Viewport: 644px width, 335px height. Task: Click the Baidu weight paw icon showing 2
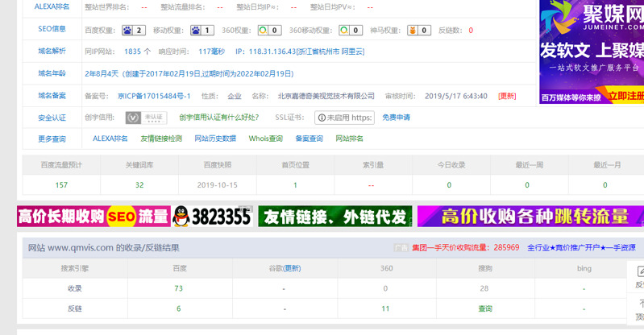(x=134, y=31)
